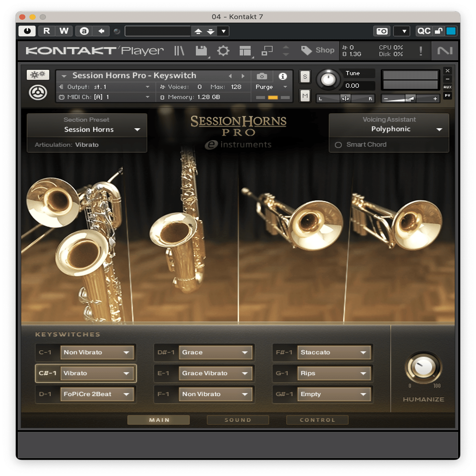This screenshot has width=476, height=476.
Task: Open the workspace layout panel icon
Action: click(245, 51)
